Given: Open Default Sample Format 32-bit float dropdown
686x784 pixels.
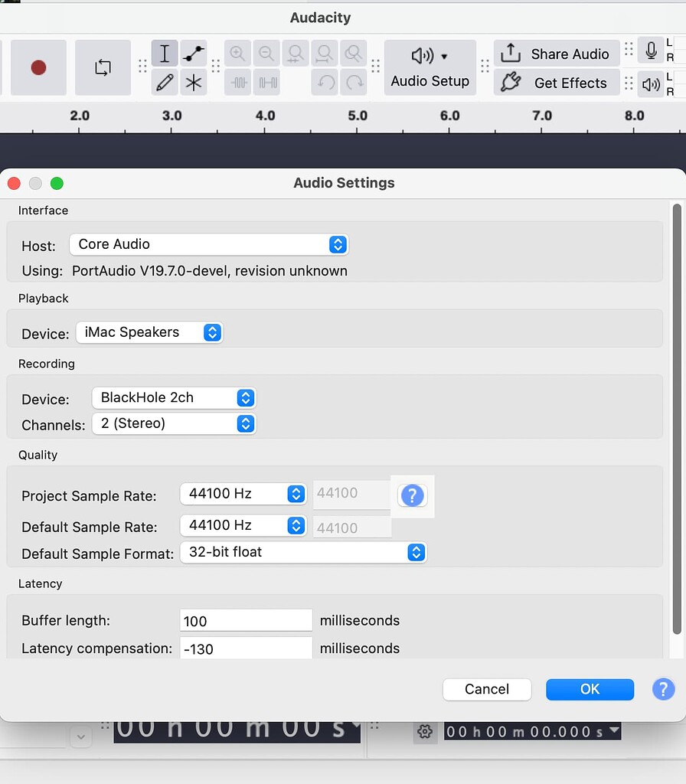Looking at the screenshot, I should pyautogui.click(x=303, y=553).
